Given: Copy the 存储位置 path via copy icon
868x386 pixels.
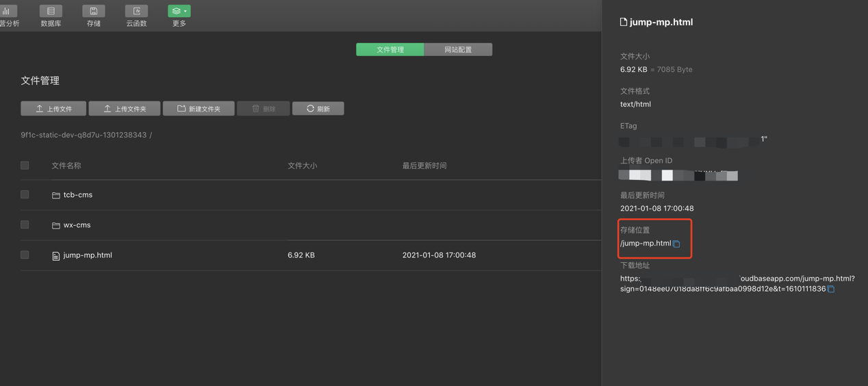Looking at the screenshot, I should point(676,244).
